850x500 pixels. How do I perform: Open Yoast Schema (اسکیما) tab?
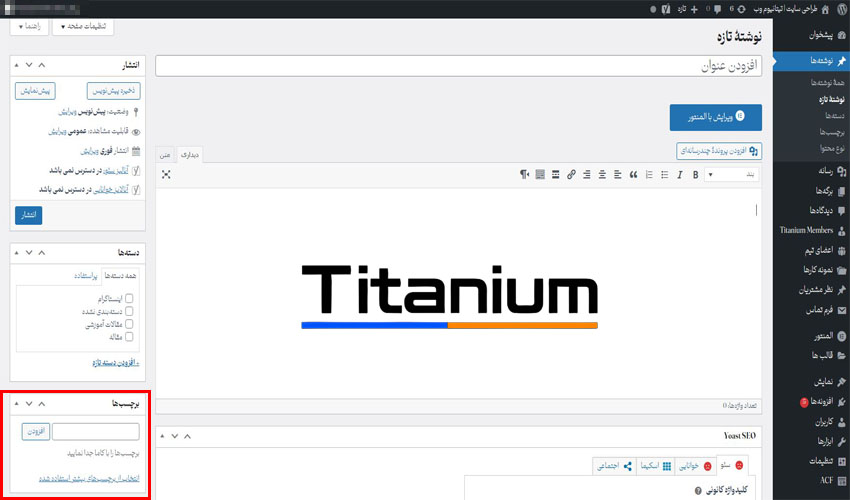[x=655, y=466]
